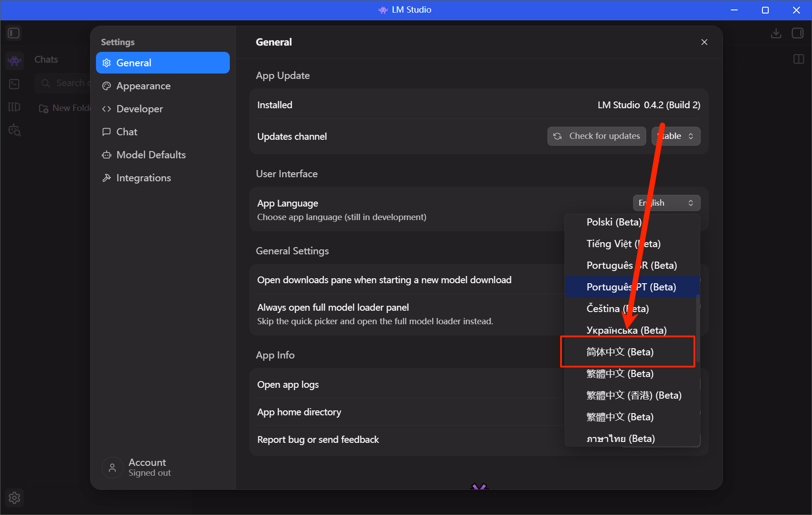
Task: Toggle the right sidebar panel icon
Action: [798, 33]
